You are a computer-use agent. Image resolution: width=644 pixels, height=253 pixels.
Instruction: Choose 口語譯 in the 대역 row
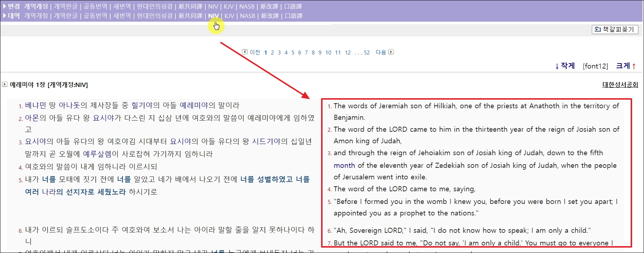294,16
